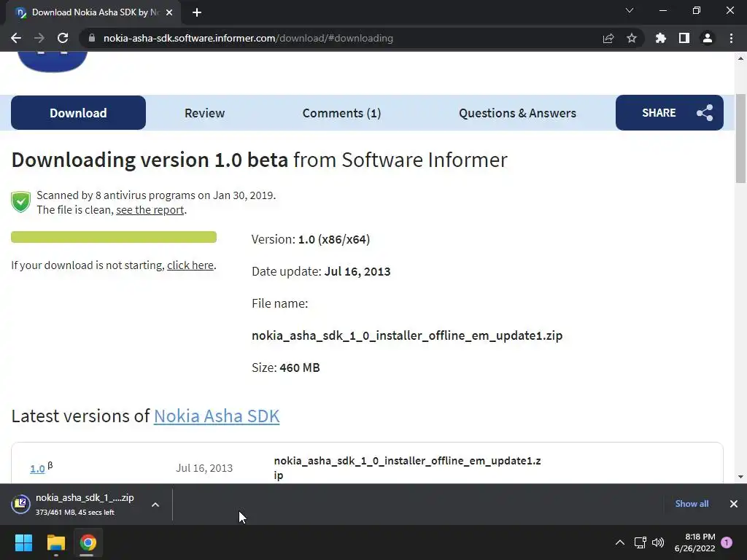Click the scrollbar down arrow

740,477
